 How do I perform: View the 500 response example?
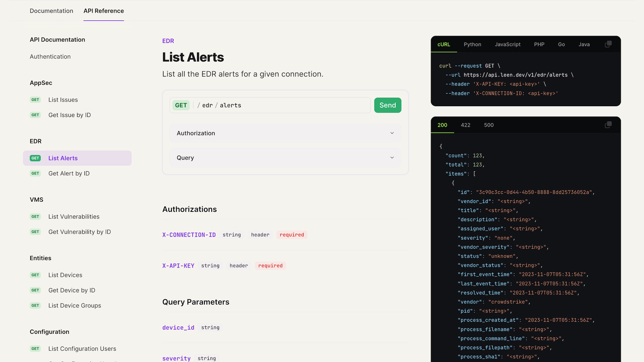point(488,125)
